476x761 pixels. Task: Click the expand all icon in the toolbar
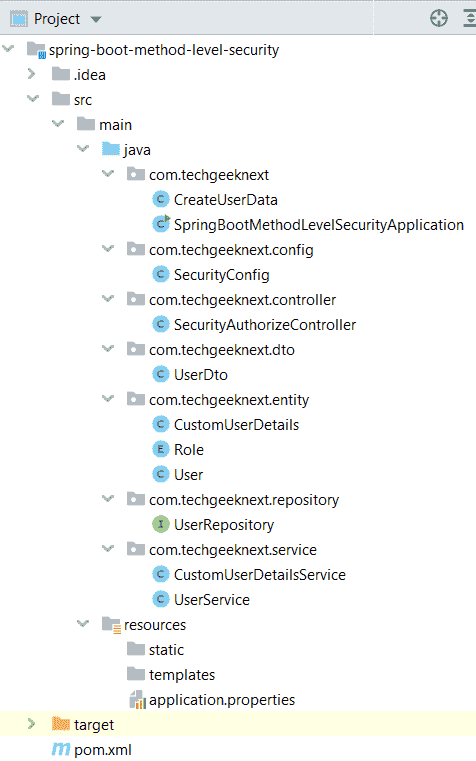[x=470, y=18]
